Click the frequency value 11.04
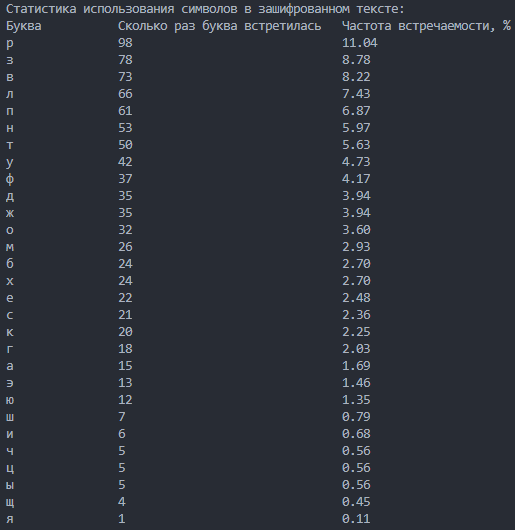Viewport: 515px width, 530px height. [x=360, y=43]
